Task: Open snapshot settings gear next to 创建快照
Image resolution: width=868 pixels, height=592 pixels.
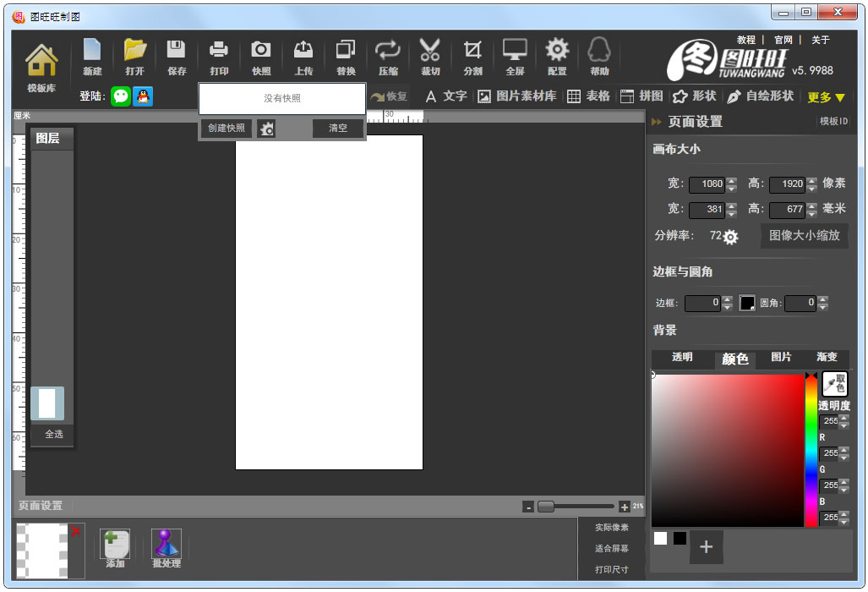Action: (266, 129)
